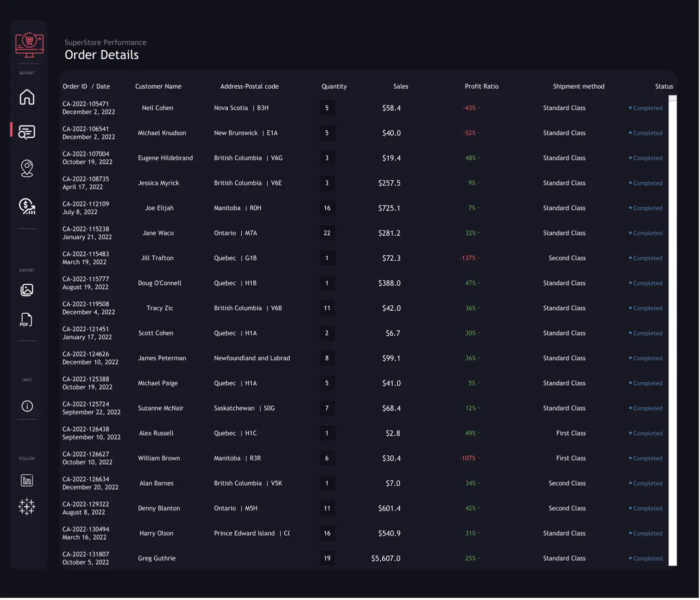Open the Order Details page icon
Image resolution: width=700 pixels, height=600 pixels.
[27, 132]
